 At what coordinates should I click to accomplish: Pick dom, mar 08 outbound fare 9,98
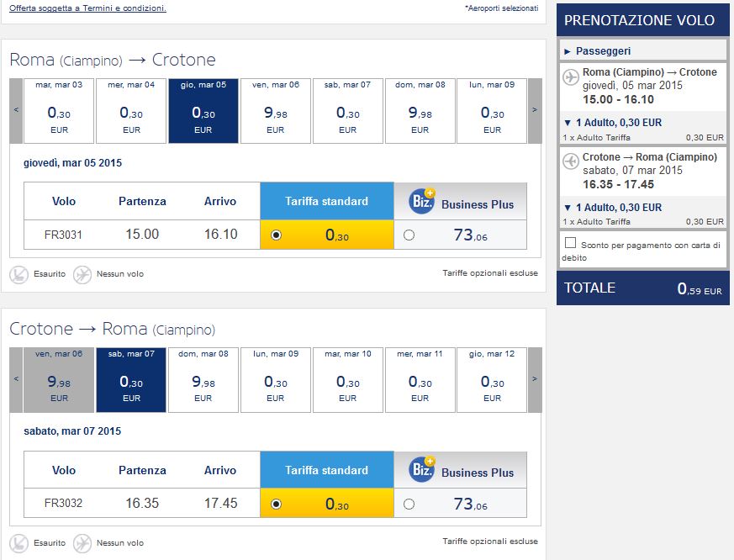(x=420, y=110)
